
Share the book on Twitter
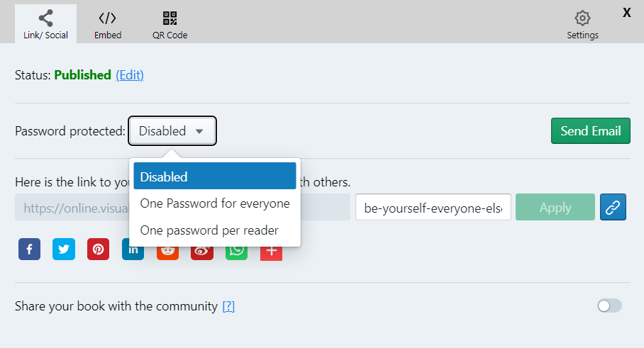[64, 249]
